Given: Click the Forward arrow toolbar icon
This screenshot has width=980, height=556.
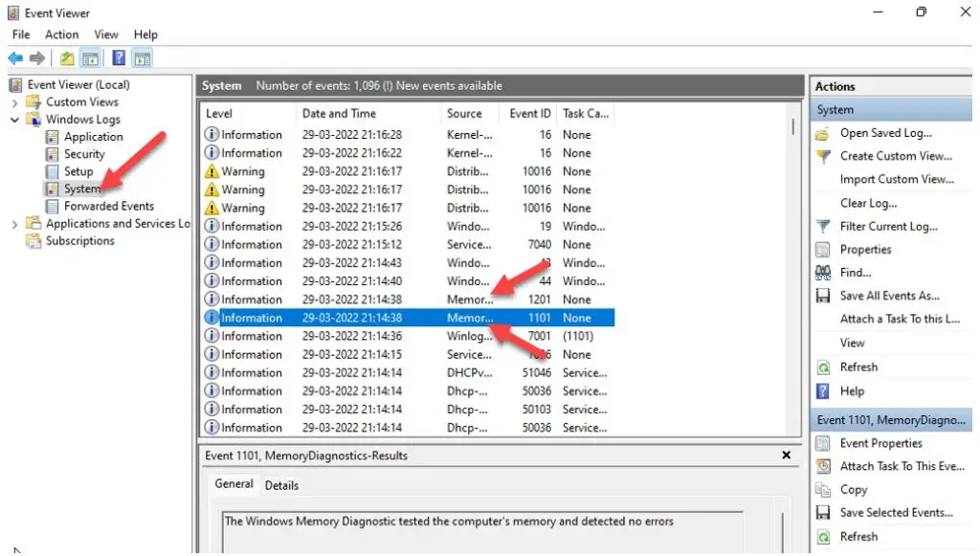Looking at the screenshot, I should tap(37, 58).
